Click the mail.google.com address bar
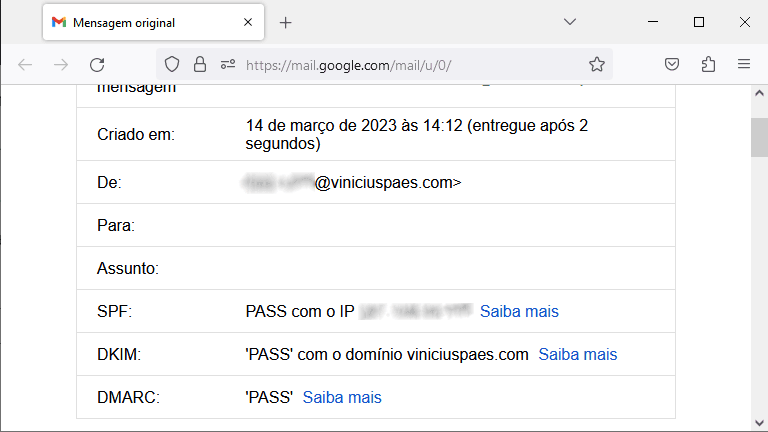The image size is (768, 432). (x=400, y=65)
